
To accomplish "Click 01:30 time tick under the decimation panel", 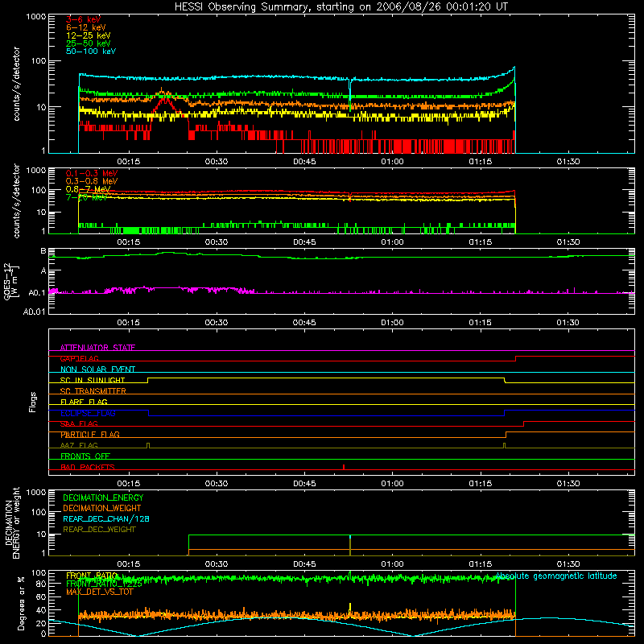I will [568, 564].
